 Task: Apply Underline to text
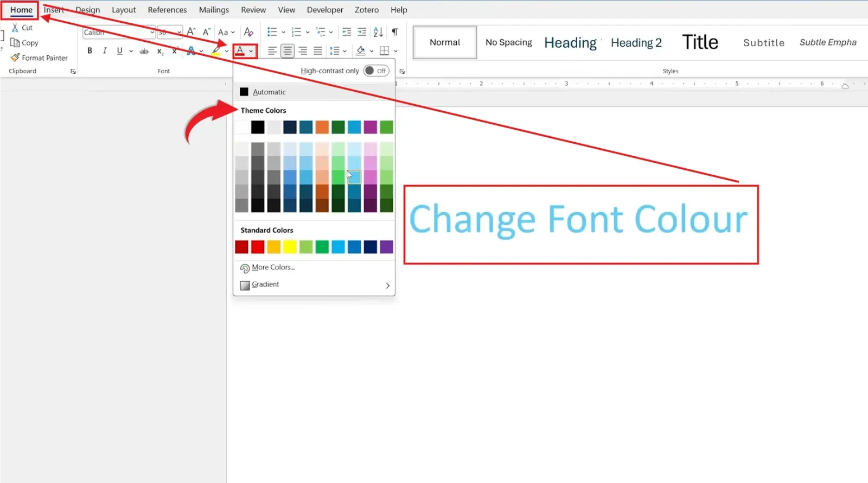tap(119, 51)
